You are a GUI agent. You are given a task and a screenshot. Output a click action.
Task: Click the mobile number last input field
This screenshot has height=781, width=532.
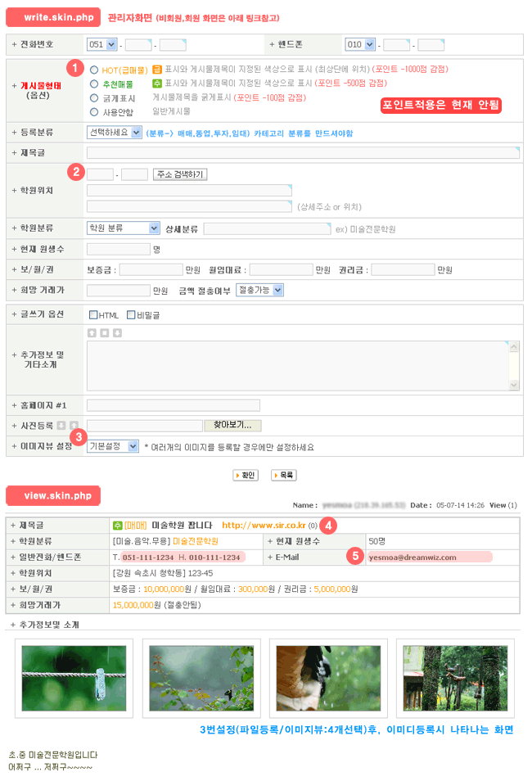[431, 45]
